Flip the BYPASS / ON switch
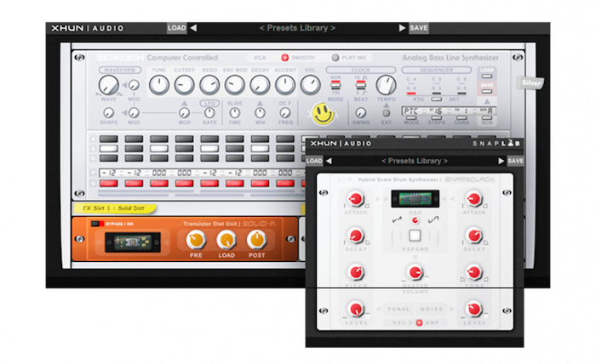Image resolution: width=596 pixels, height=364 pixels. coord(97,224)
